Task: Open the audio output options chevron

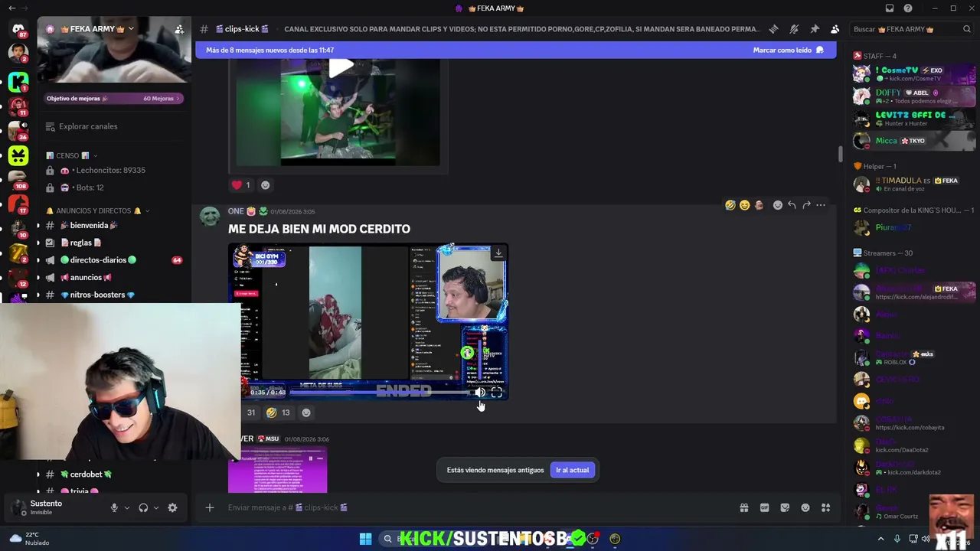Action: pos(156,507)
